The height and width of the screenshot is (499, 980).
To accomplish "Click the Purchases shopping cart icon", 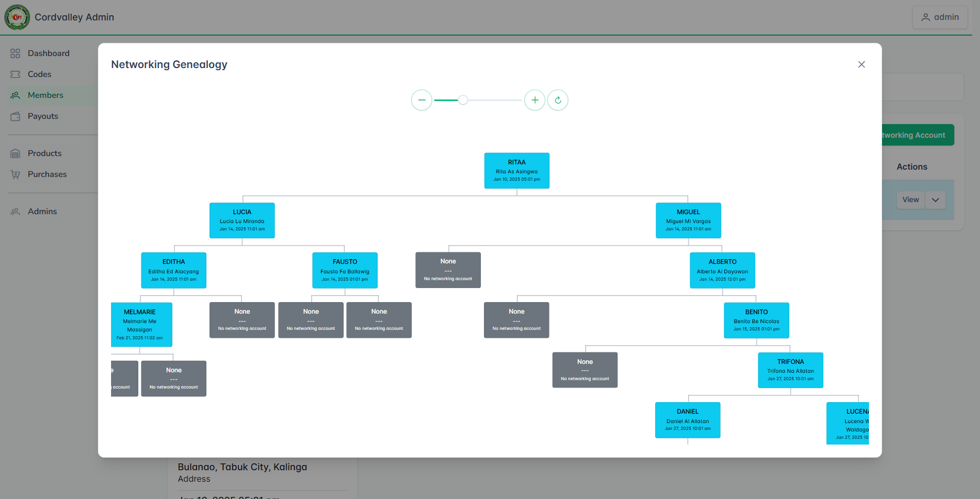I will click(15, 174).
